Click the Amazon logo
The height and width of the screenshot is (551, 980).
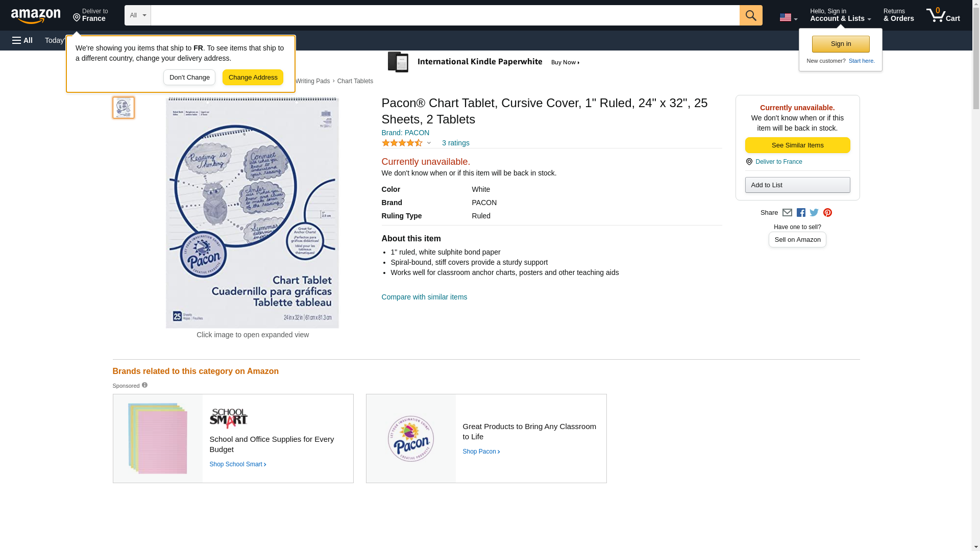(x=36, y=16)
